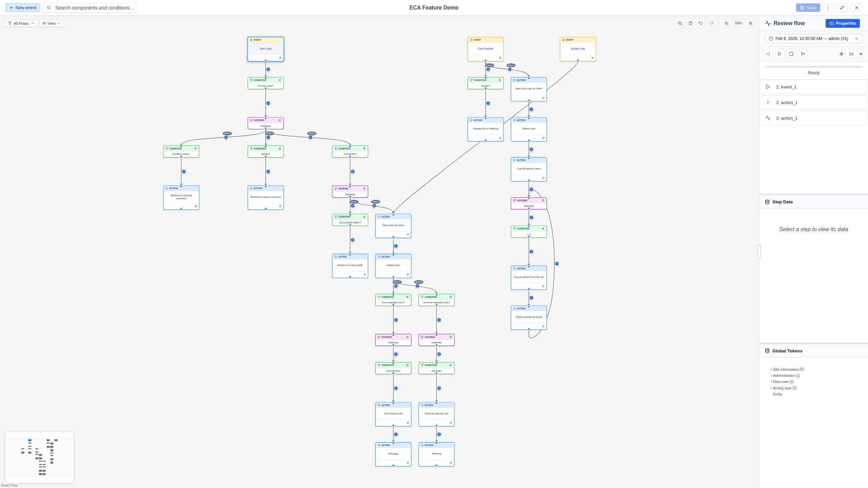The height and width of the screenshot is (488, 868).
Task: Click trash icon on Message action node
Action: (408, 463)
